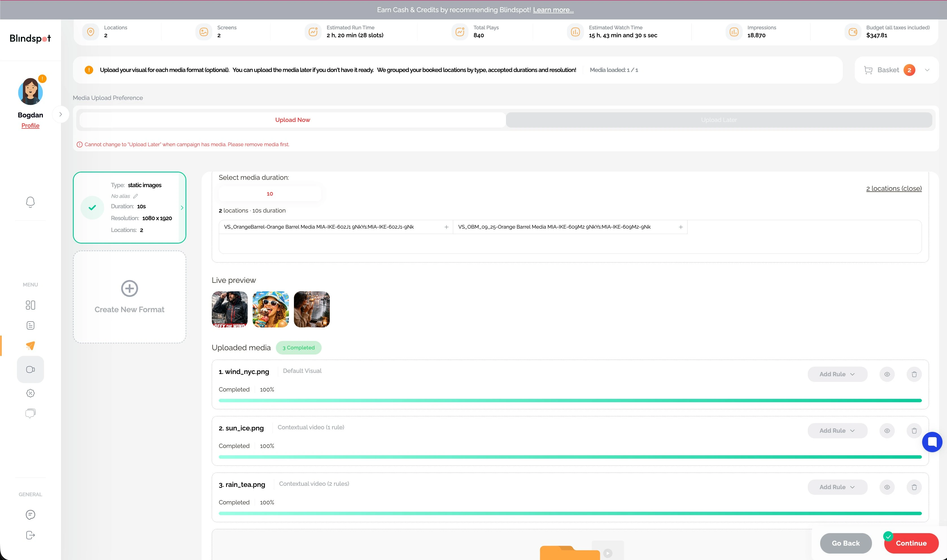
Task: Open the notifications bell icon
Action: click(x=30, y=202)
